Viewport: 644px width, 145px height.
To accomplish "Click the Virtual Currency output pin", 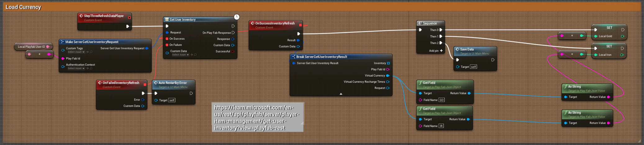I will pos(388,76).
